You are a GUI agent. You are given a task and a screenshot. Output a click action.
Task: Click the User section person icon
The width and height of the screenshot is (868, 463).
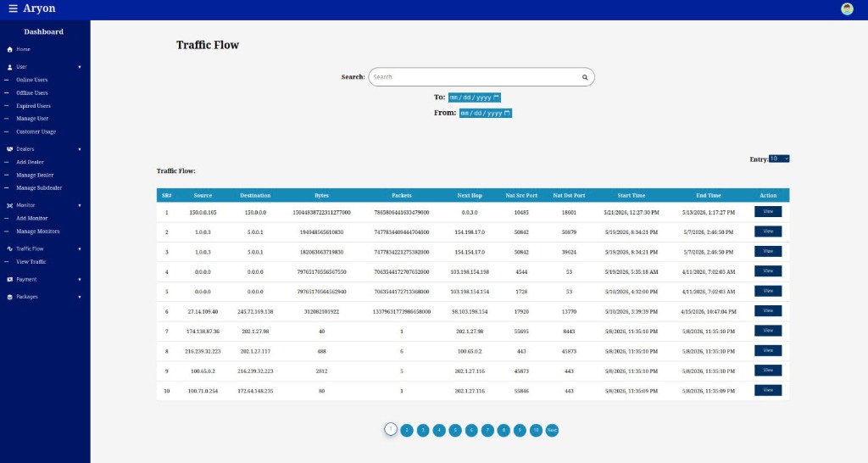click(x=9, y=67)
